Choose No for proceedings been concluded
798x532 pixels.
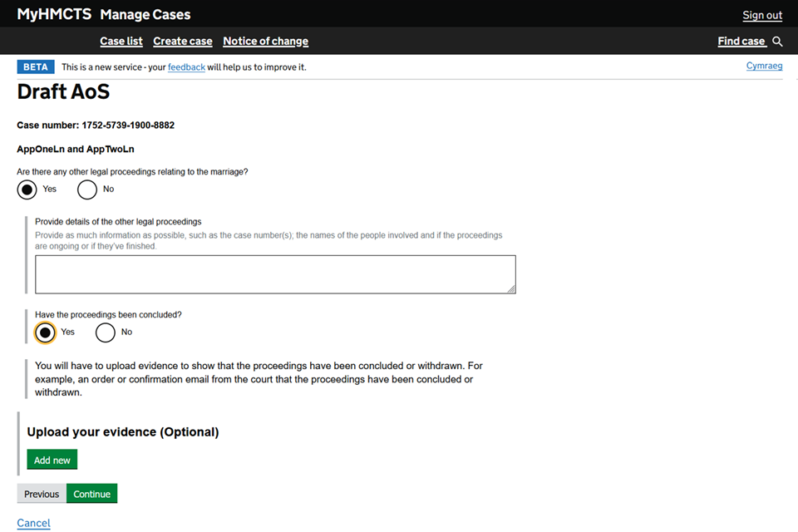point(106,332)
